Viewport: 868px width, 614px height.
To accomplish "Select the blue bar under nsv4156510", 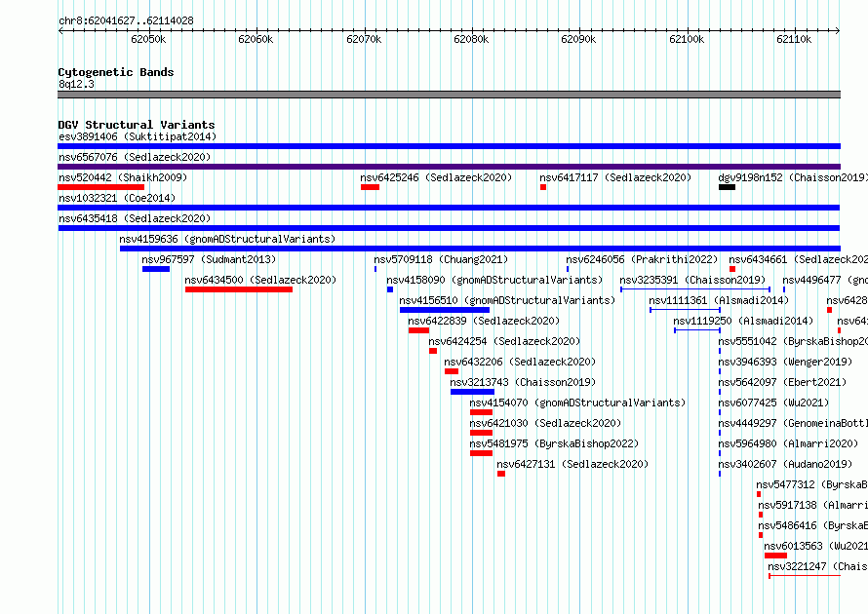I will [445, 310].
